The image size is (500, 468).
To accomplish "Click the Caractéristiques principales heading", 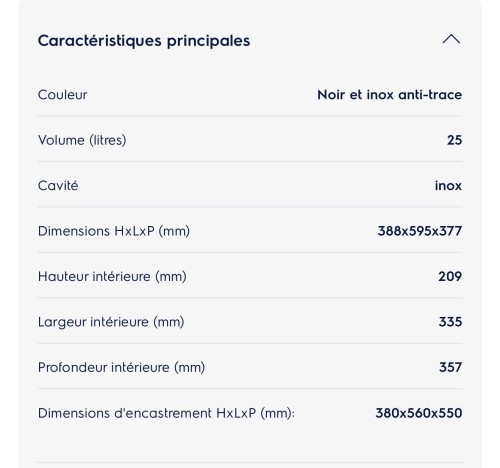I will [x=144, y=41].
